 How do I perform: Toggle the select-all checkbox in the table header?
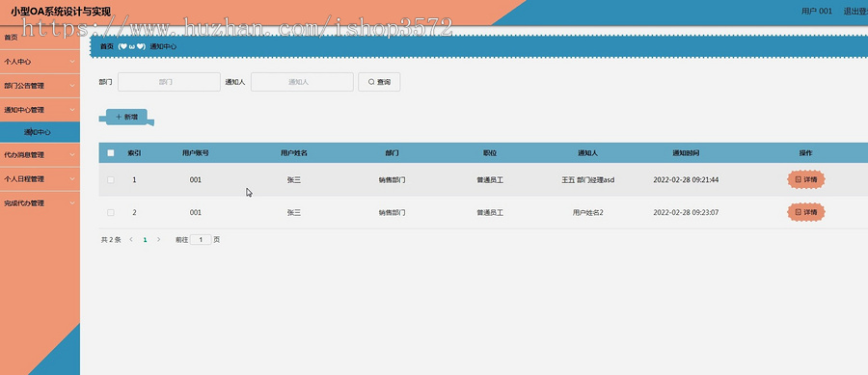[111, 152]
